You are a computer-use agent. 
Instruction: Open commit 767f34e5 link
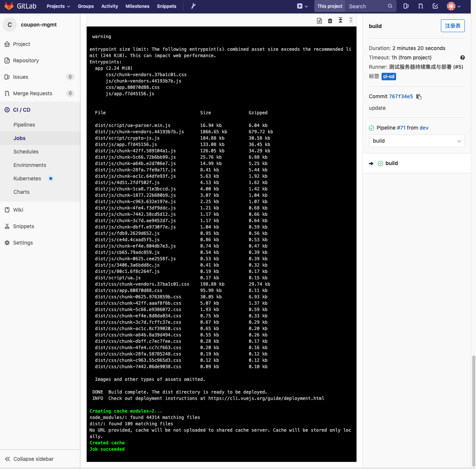[x=401, y=96]
